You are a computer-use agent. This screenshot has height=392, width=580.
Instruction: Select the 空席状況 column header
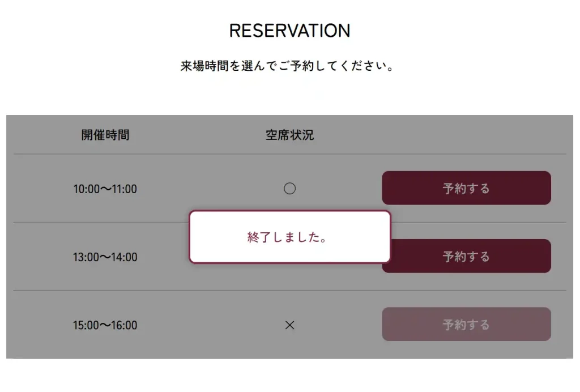click(x=289, y=135)
